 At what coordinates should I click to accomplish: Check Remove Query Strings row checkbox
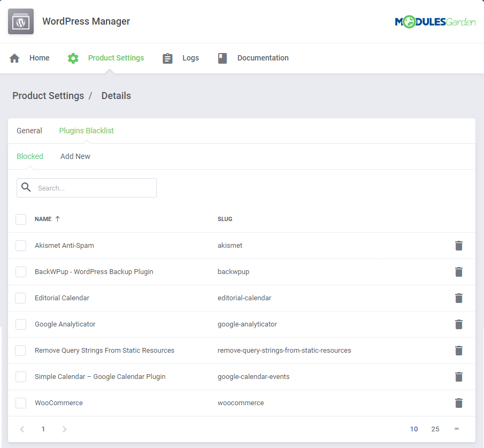[21, 351]
